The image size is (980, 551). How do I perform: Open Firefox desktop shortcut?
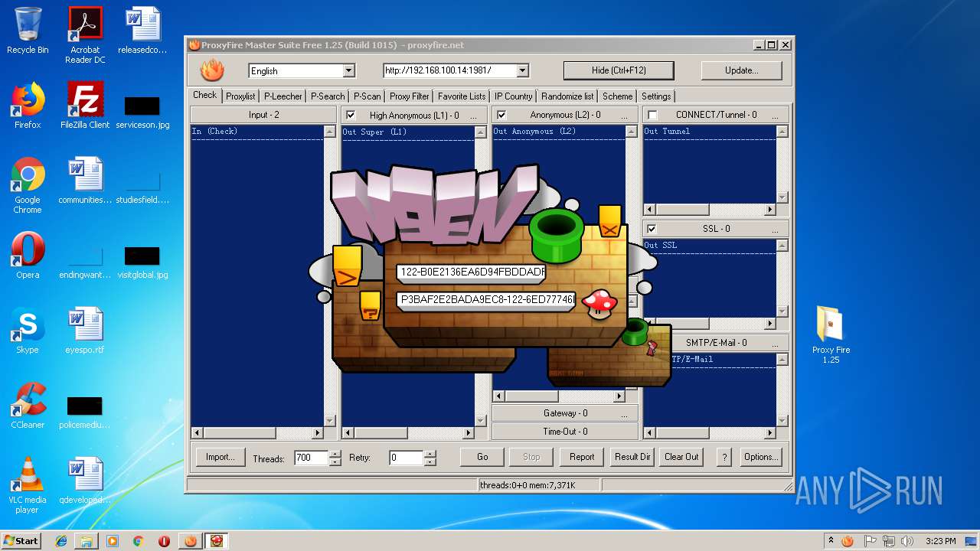28,106
